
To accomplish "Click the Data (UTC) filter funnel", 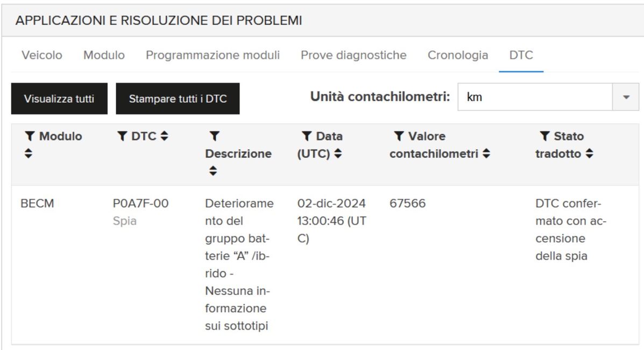I will [307, 136].
